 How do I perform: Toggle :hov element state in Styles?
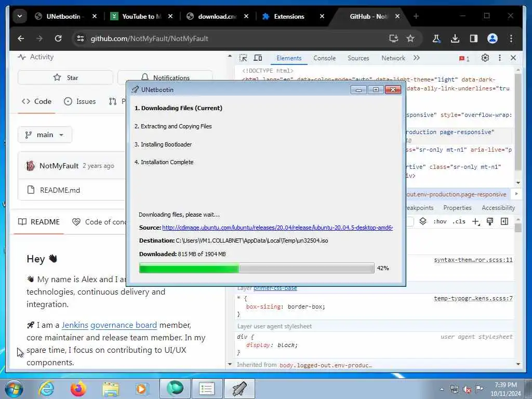[x=440, y=221]
